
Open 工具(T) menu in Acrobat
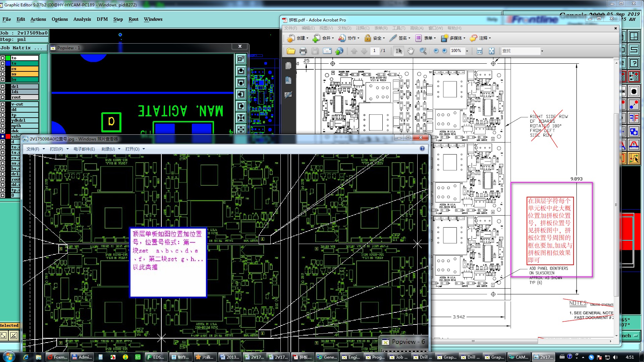[399, 28]
